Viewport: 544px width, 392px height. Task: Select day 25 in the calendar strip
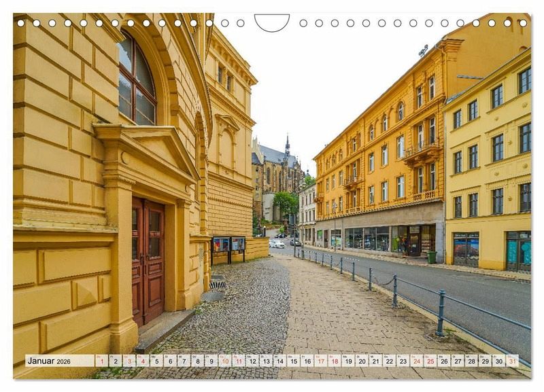[430, 361]
